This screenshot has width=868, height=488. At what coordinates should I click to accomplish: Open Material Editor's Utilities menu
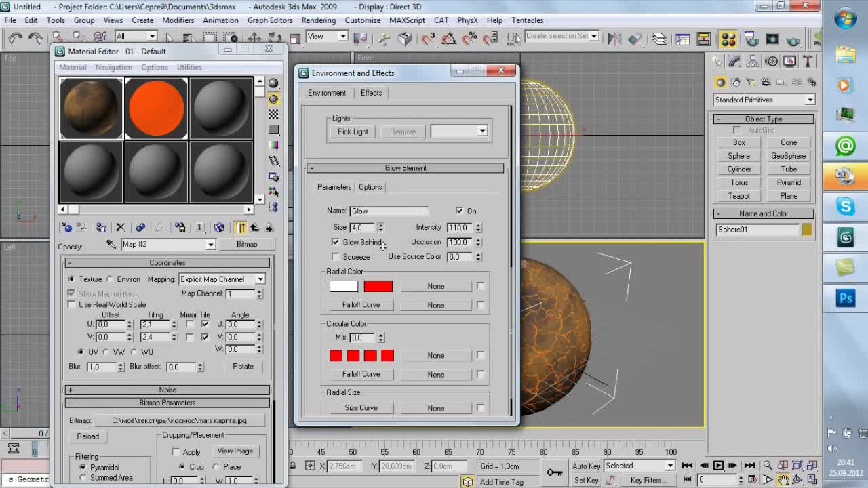point(189,68)
